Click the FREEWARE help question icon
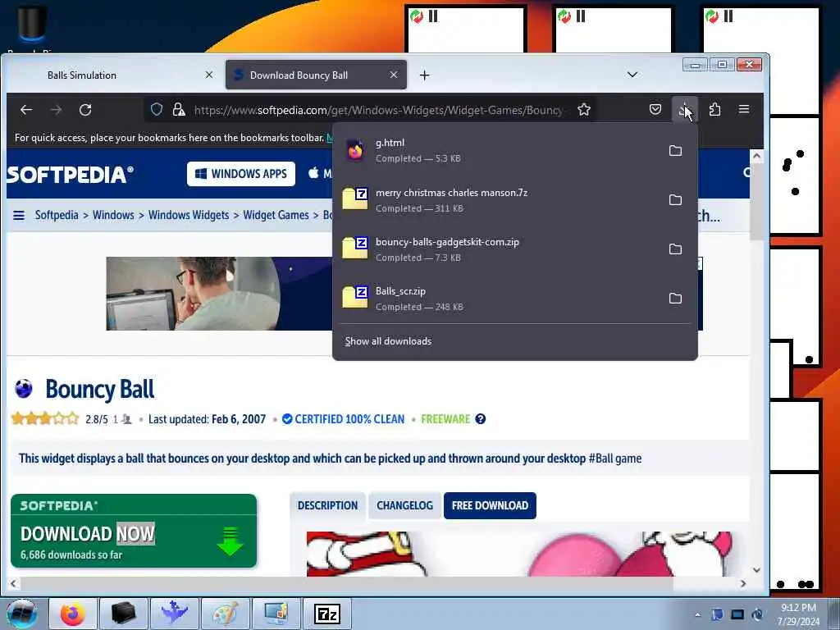840x630 pixels. click(x=481, y=419)
